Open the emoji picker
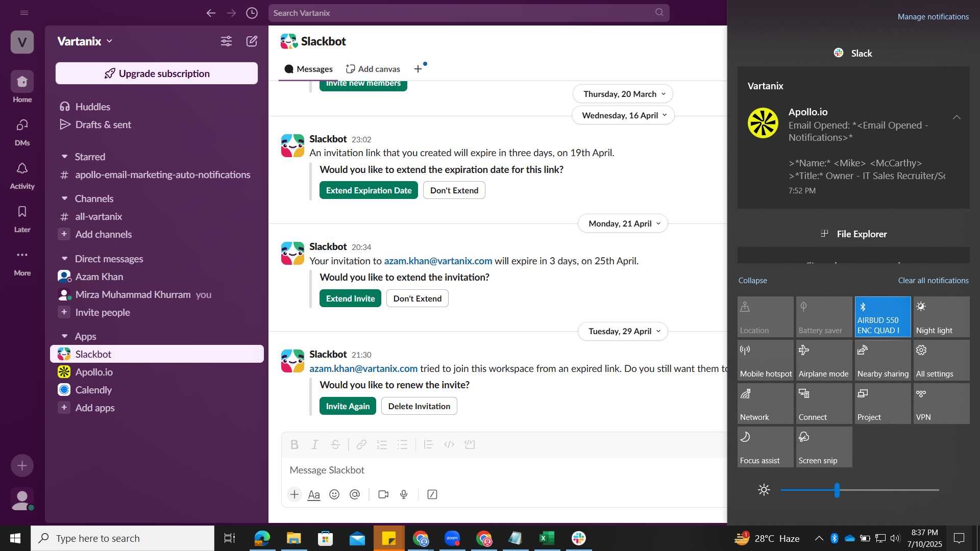The width and height of the screenshot is (980, 551). [x=334, y=494]
